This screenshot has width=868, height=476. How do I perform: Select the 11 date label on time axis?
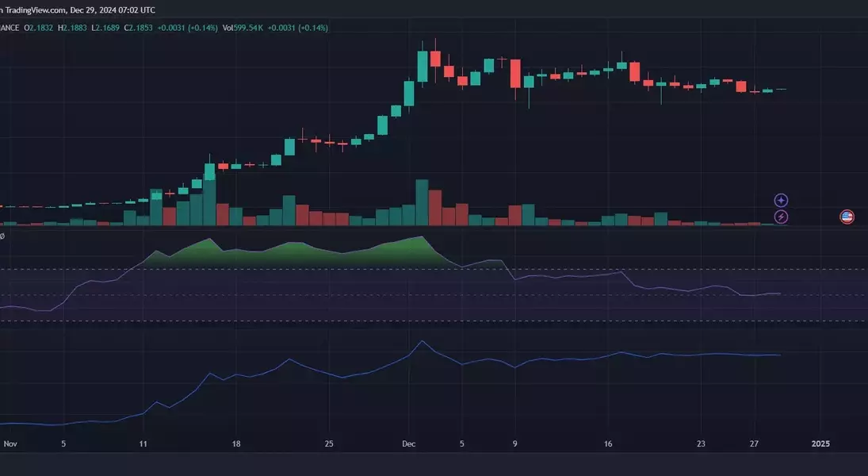pyautogui.click(x=143, y=443)
